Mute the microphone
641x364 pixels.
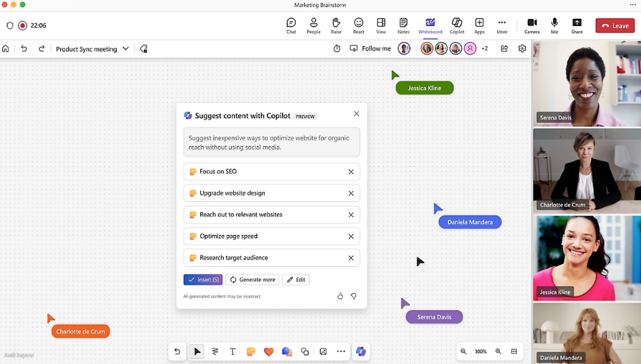click(x=554, y=25)
